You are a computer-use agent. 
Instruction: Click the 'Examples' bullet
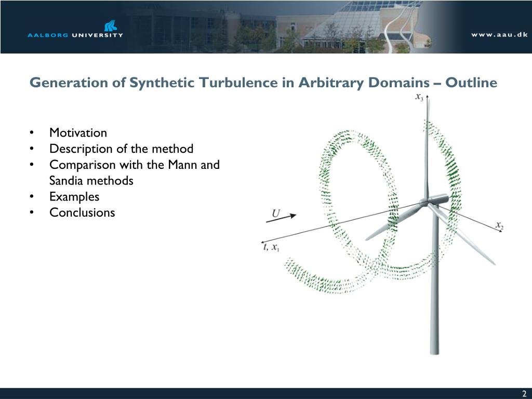[x=74, y=197]
